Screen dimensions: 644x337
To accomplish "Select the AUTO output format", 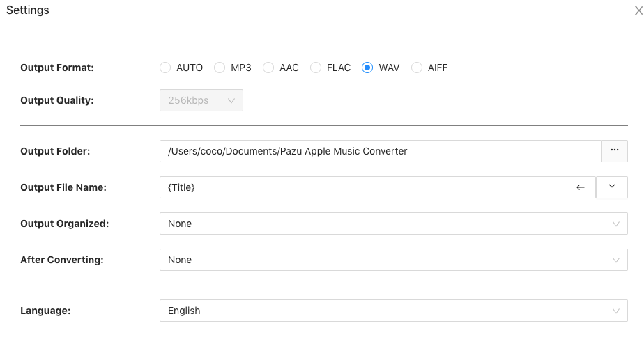I will (x=165, y=68).
